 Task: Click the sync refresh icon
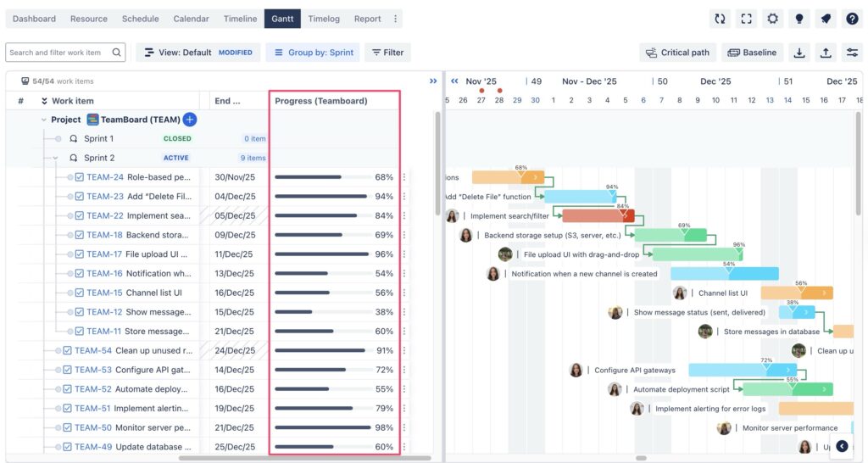pyautogui.click(x=720, y=19)
